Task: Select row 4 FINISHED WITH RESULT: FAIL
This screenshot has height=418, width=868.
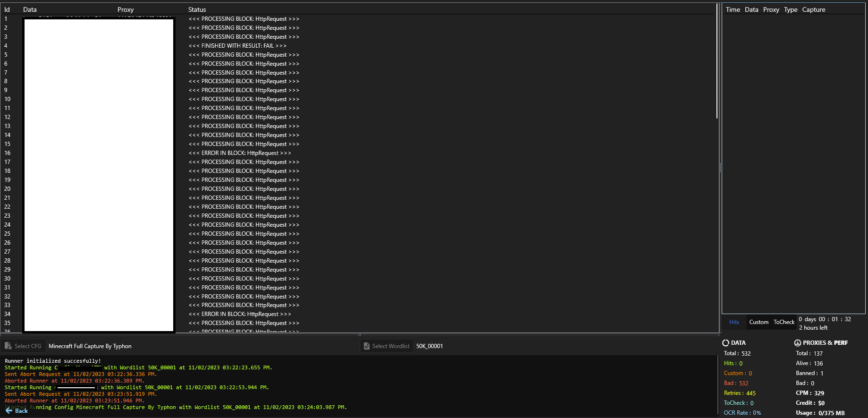Action: 237,46
